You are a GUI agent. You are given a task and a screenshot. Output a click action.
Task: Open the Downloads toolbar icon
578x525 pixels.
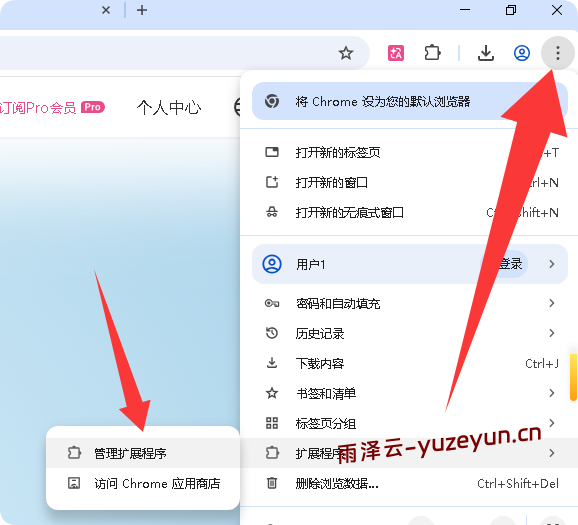point(486,53)
